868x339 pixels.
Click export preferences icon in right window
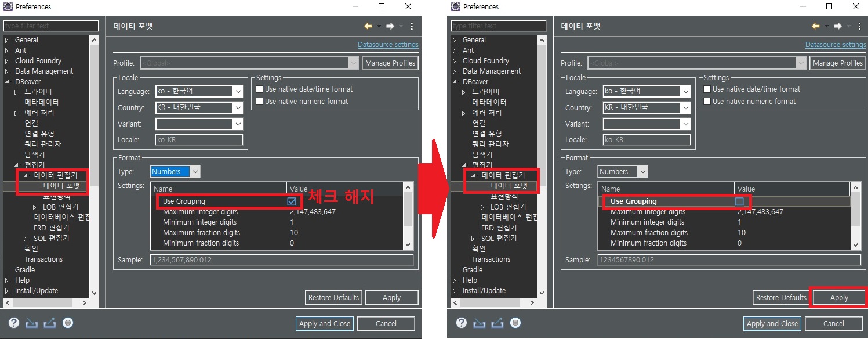click(x=497, y=323)
